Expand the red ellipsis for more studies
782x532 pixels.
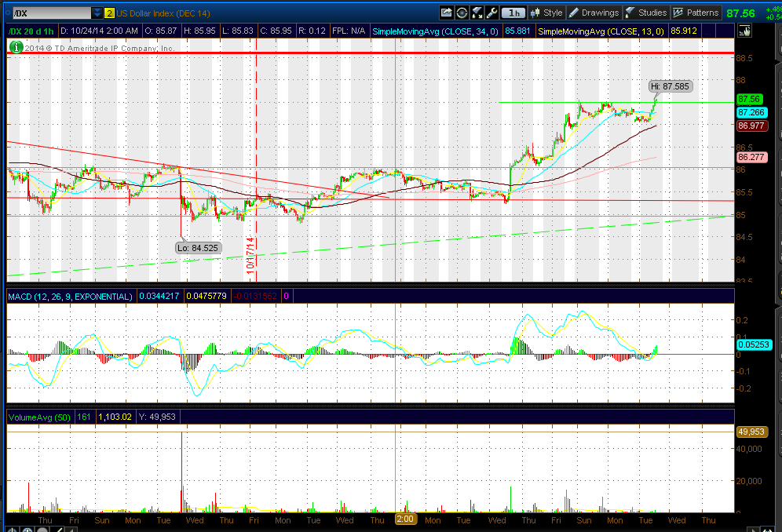click(707, 31)
